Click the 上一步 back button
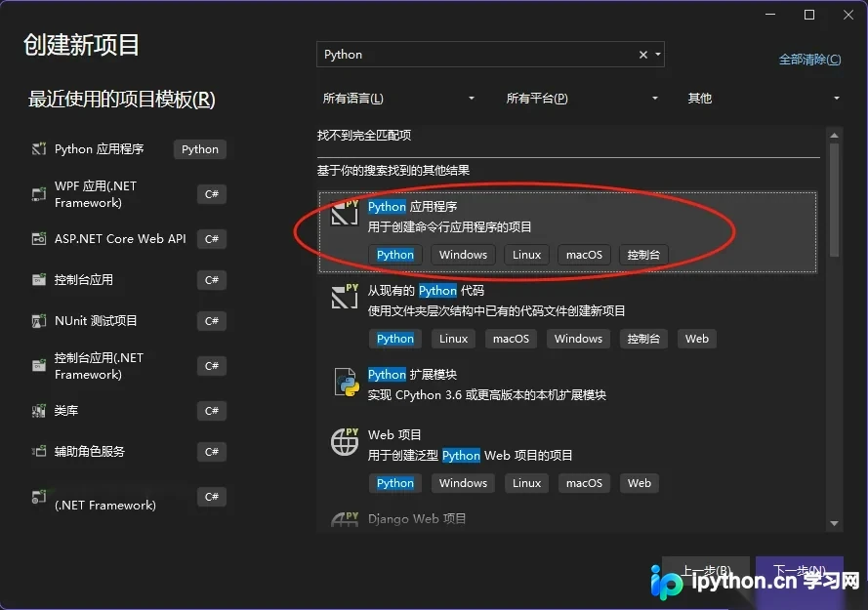Screen dimensions: 868x610 (706, 571)
